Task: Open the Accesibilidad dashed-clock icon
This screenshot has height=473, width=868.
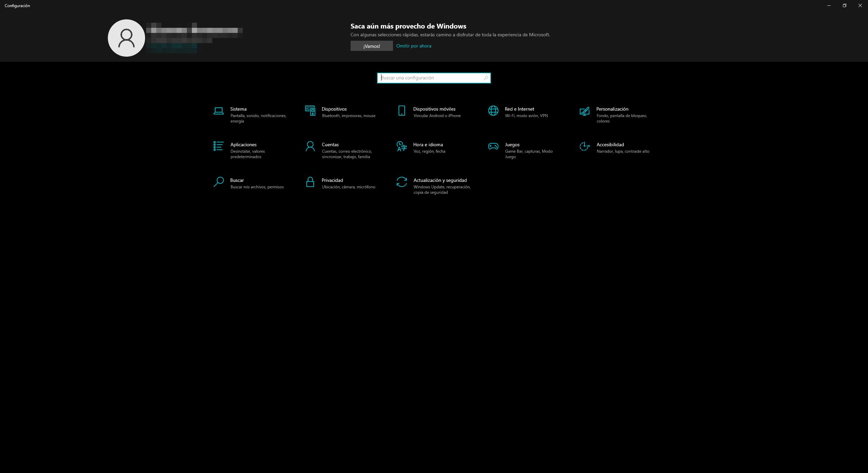Action: point(585,146)
